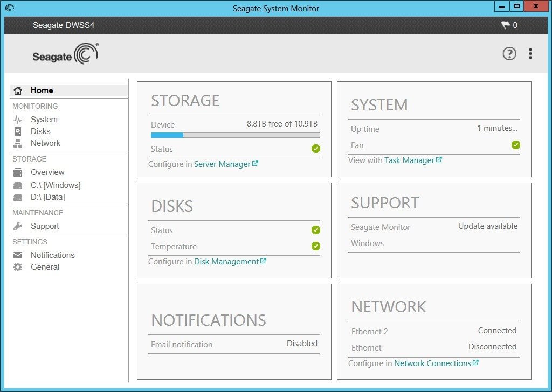Maximize the Seagate System Monitor window
552x392 pixels.
pos(516,6)
